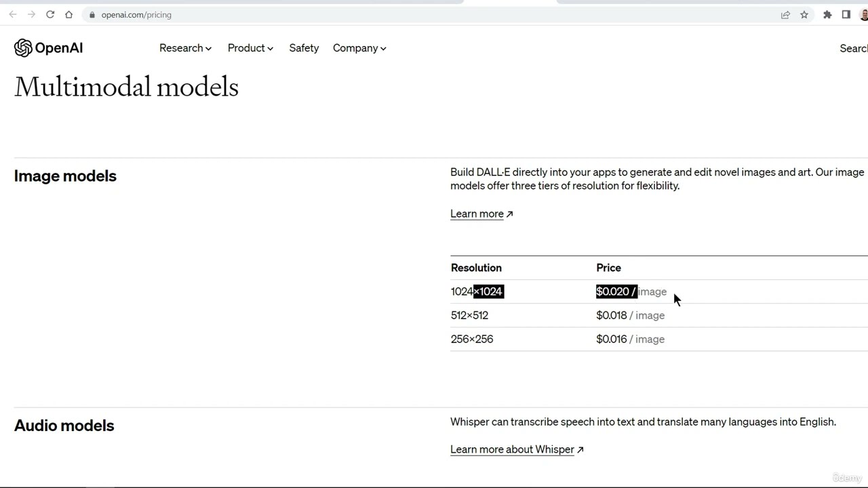This screenshot has height=488, width=868.
Task: Share this page via share icon
Action: [x=785, y=14]
